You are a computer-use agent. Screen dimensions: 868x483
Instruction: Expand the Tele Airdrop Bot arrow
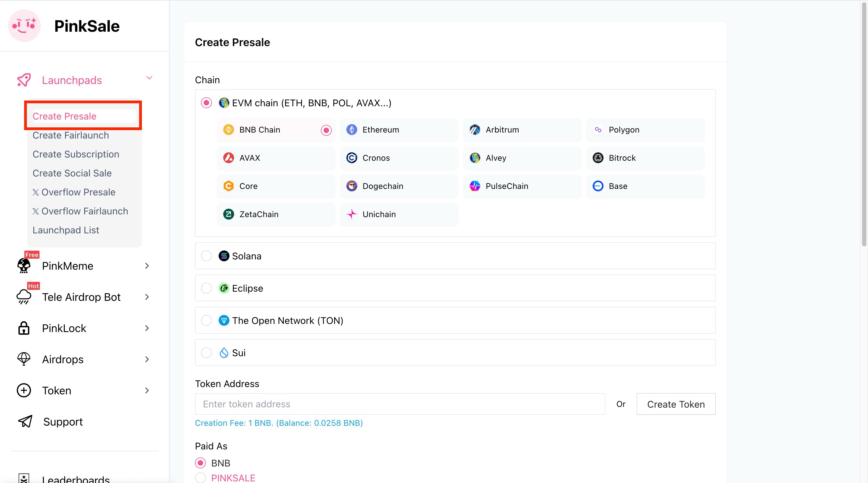[x=147, y=297]
